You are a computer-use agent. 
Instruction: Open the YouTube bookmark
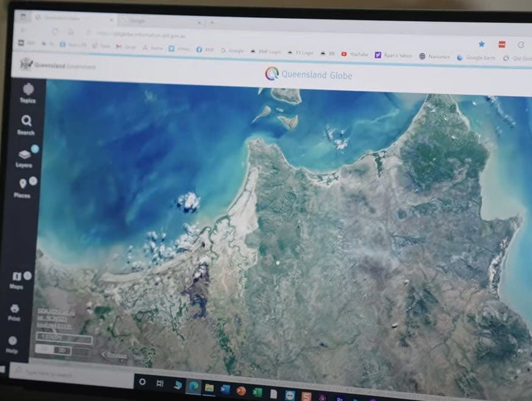point(355,54)
